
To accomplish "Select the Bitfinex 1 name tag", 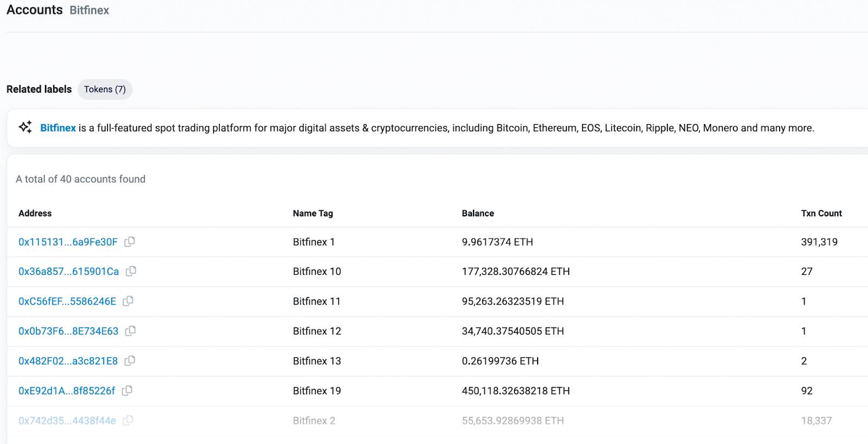I will coord(314,242).
